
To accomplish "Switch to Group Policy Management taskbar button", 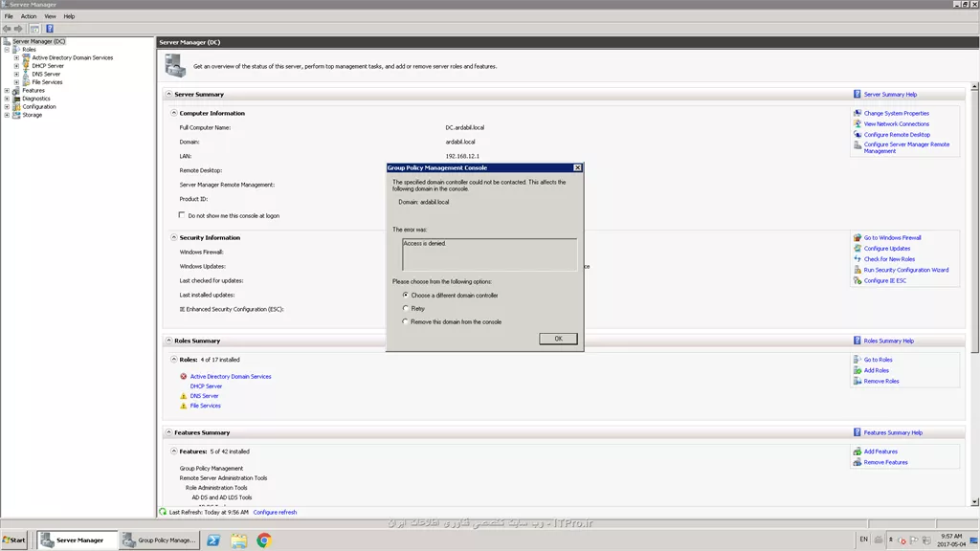I will (x=160, y=540).
